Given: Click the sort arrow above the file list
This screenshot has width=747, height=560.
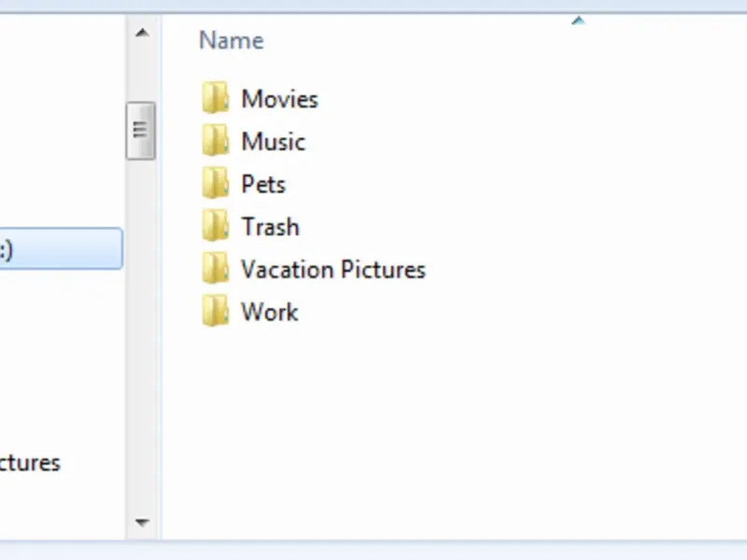Looking at the screenshot, I should [578, 20].
